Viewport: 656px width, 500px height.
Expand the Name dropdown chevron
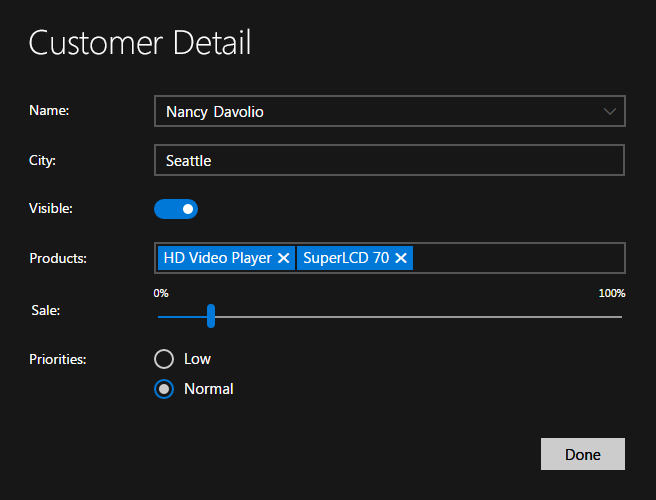click(610, 111)
